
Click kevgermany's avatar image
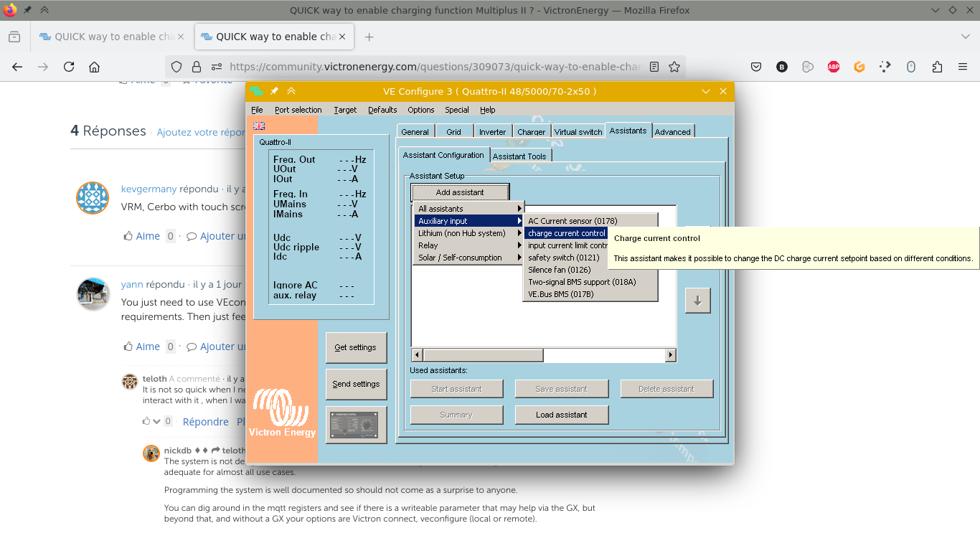(x=93, y=198)
